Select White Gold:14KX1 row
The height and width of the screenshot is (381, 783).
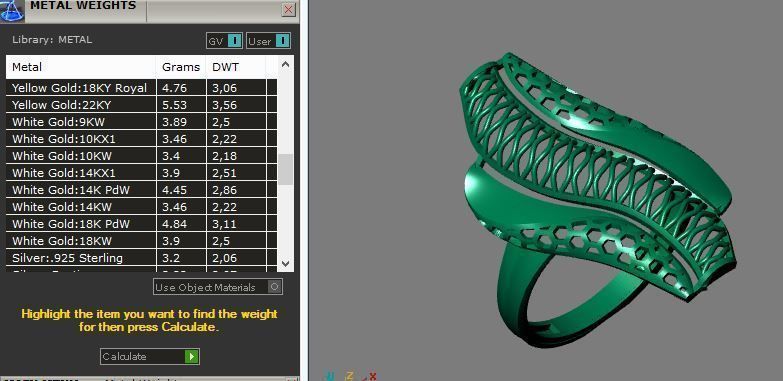click(141, 173)
